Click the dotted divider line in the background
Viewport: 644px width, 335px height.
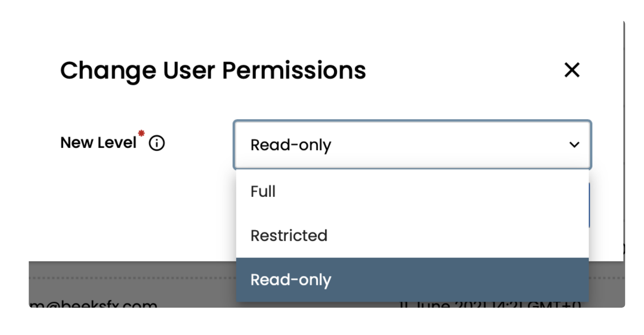[129, 278]
